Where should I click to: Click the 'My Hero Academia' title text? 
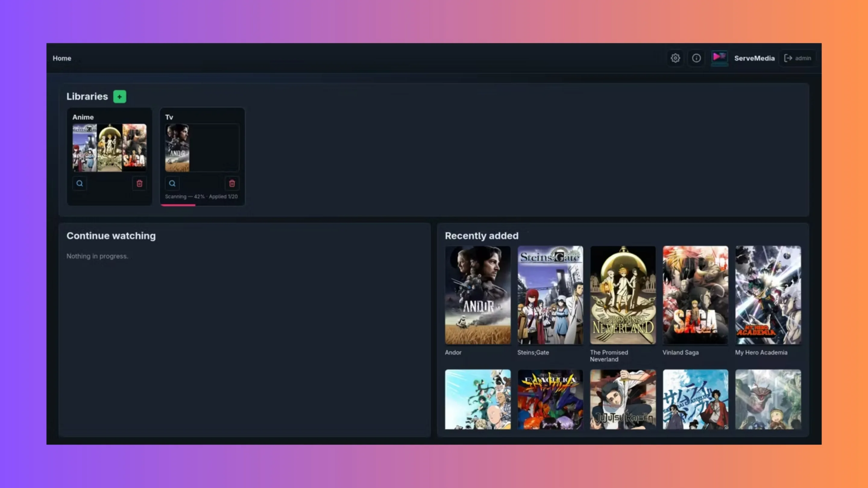[x=761, y=352]
